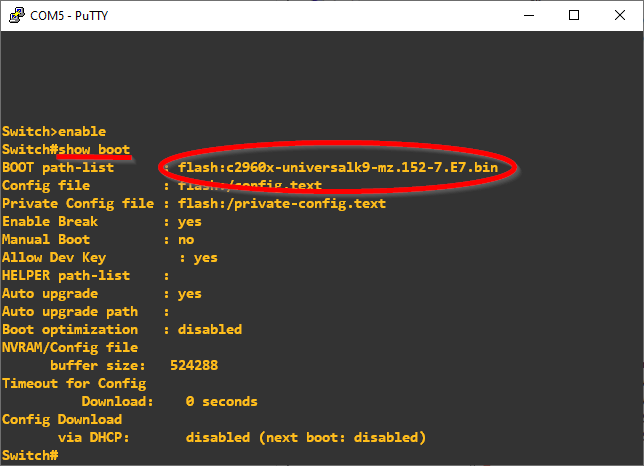Click the "0 seconds" download timeout value
The height and width of the screenshot is (466, 644).
222,402
